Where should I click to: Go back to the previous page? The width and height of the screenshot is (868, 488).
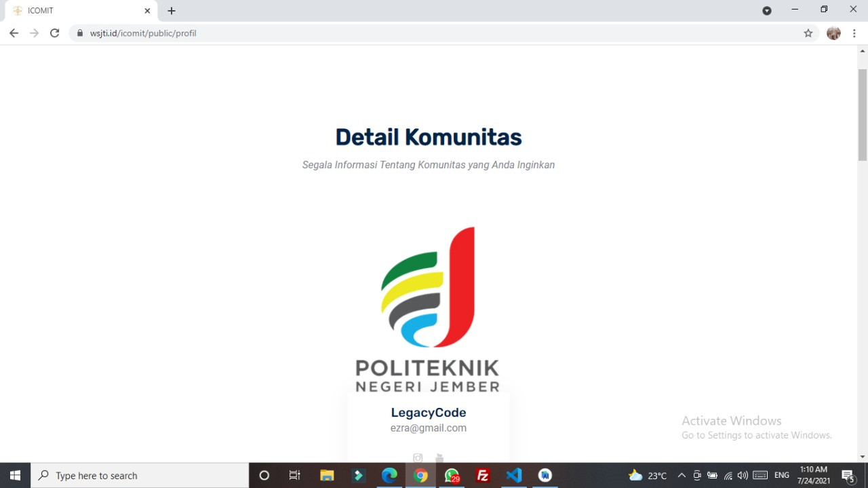pyautogui.click(x=14, y=33)
